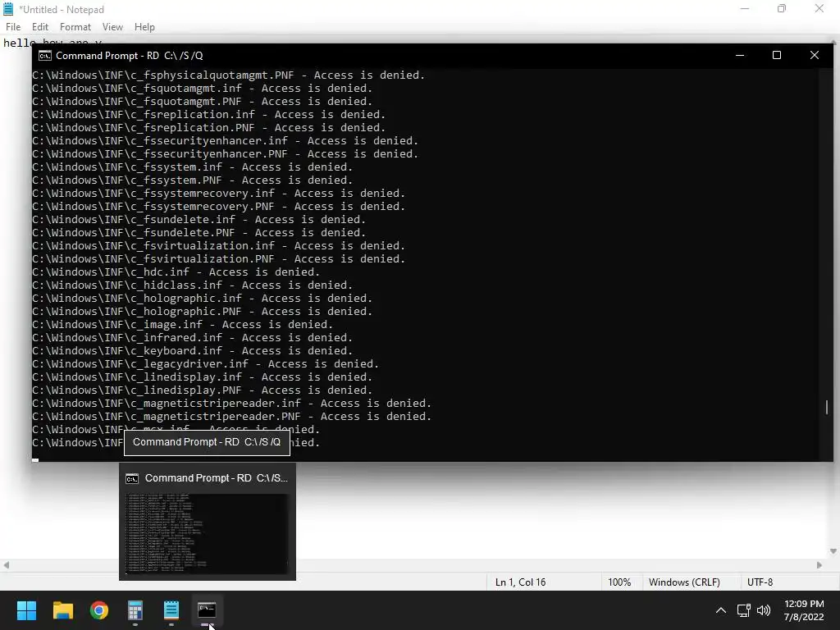840x630 pixels.
Task: Close the Notepad window
Action: tap(819, 8)
